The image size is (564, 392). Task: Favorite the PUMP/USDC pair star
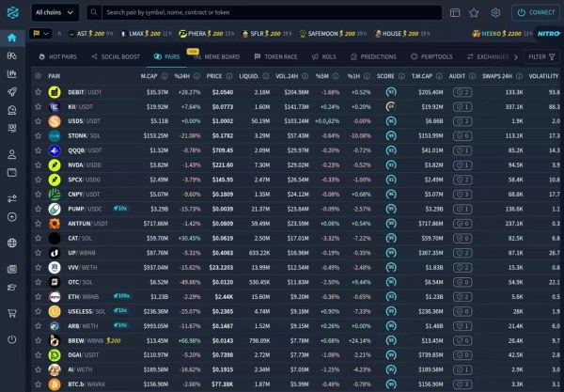click(x=39, y=209)
